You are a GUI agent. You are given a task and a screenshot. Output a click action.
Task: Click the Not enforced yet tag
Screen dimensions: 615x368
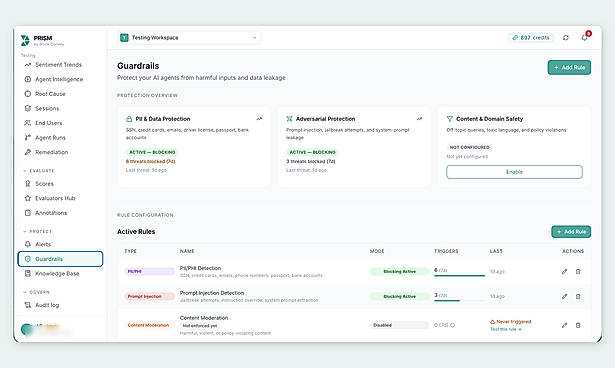(200, 326)
